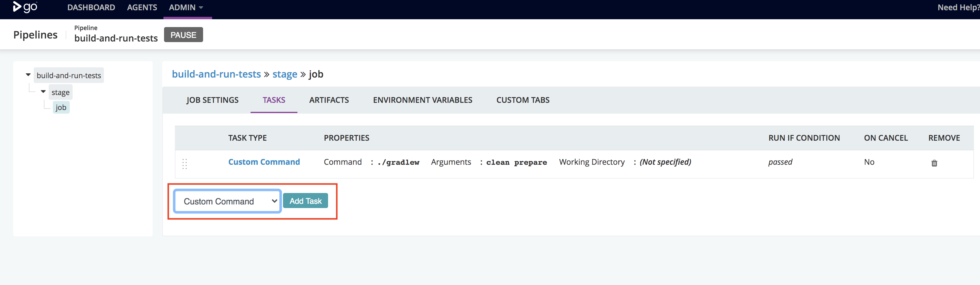Open the AGENTS page
Viewport: 980px width, 285px height.
click(x=142, y=8)
